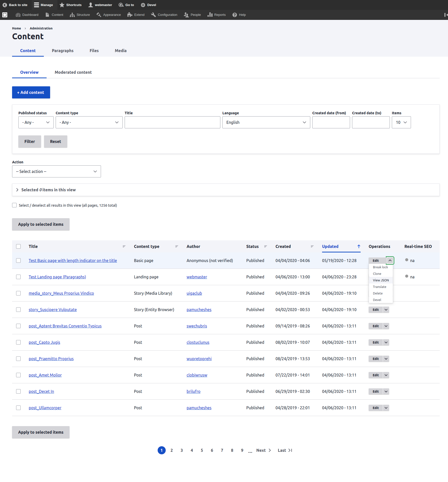Screen dimensions: 448x482
Task: Switch to the Paragraphs tab
Action: tap(63, 51)
